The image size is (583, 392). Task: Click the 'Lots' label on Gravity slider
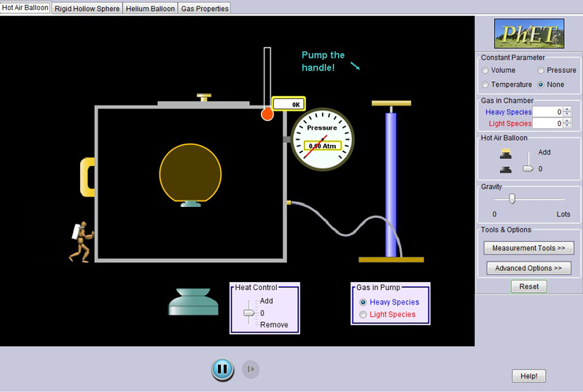563,214
